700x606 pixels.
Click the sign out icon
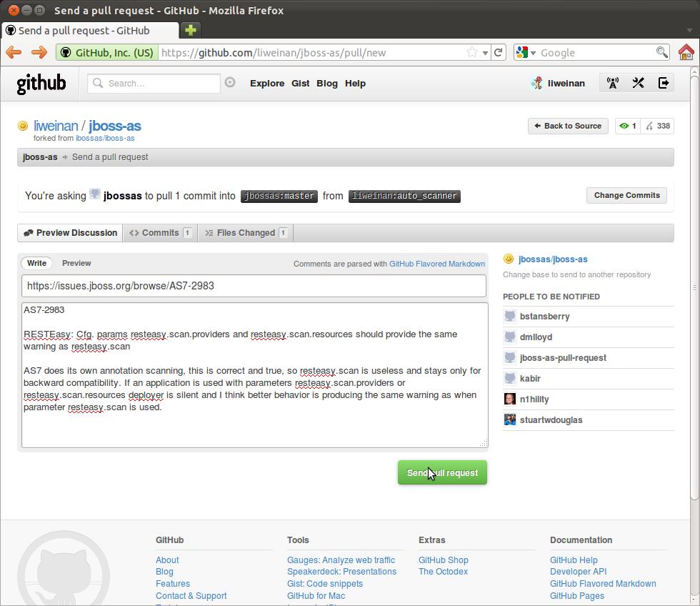pyautogui.click(x=663, y=83)
